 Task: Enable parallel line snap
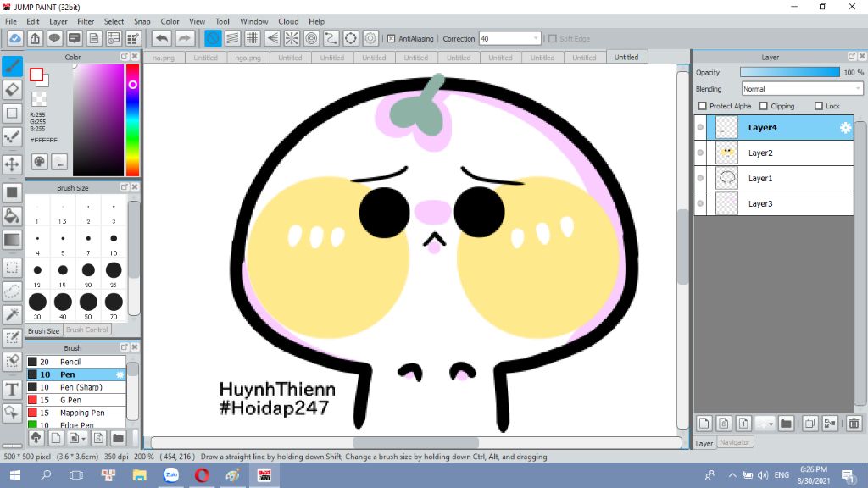(x=232, y=38)
